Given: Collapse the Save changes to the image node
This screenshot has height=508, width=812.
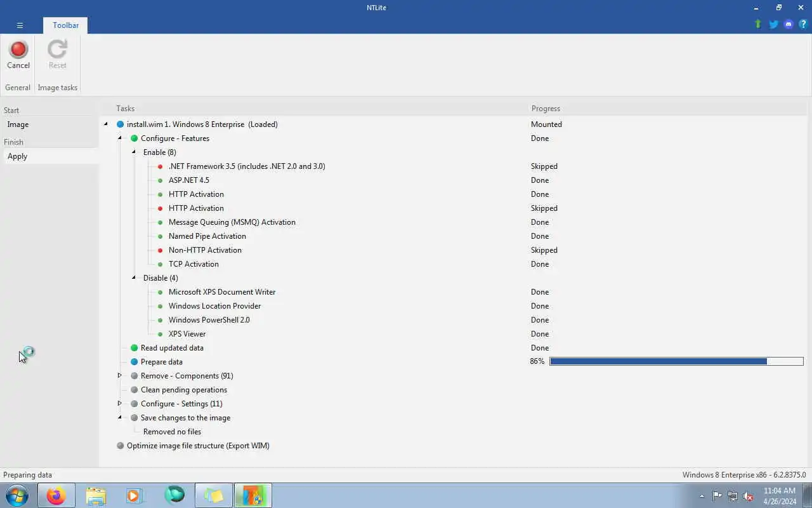Looking at the screenshot, I should pos(119,418).
